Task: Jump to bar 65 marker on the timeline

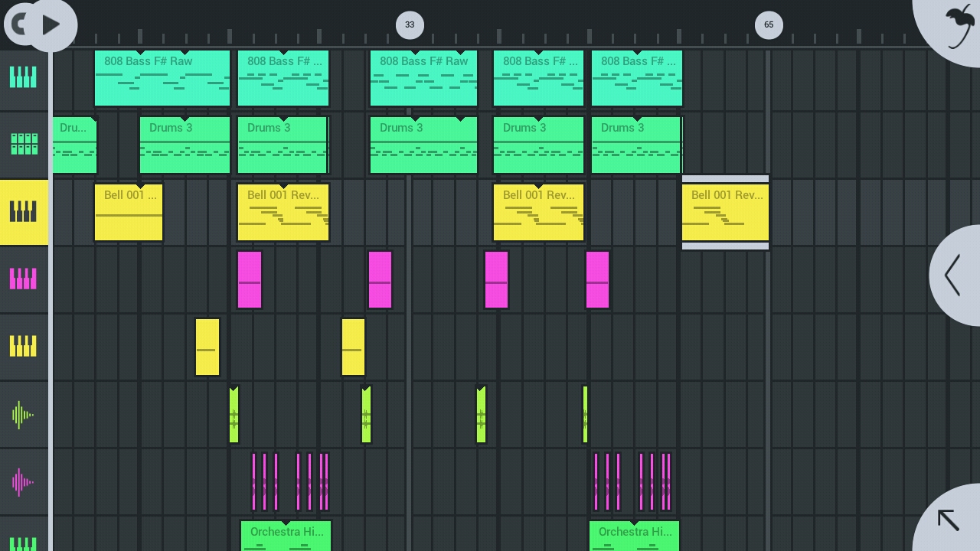Action: (x=769, y=24)
